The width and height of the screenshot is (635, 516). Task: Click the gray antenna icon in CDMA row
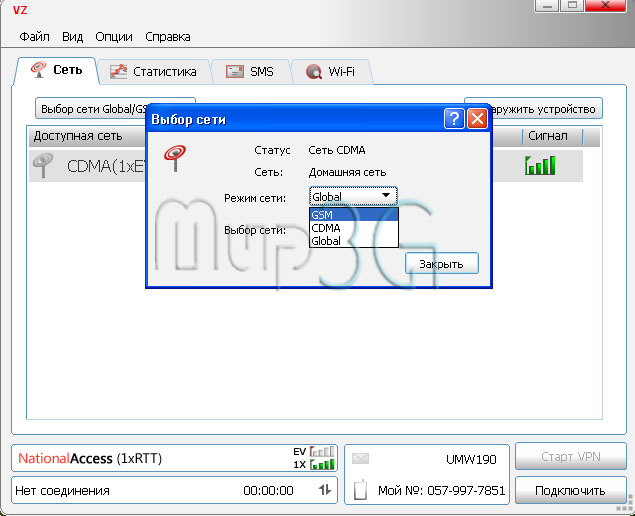43,165
